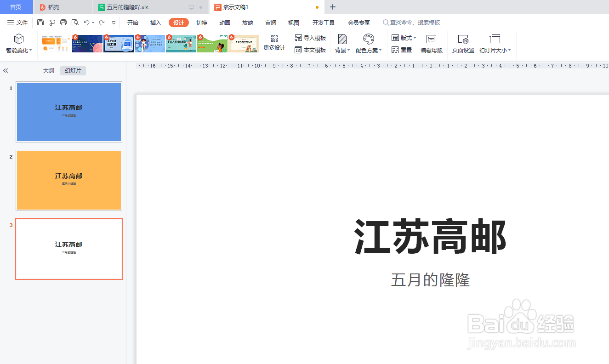Apply the light blue doctor design template
Image resolution: width=609 pixels, height=364 pixels.
click(x=150, y=44)
